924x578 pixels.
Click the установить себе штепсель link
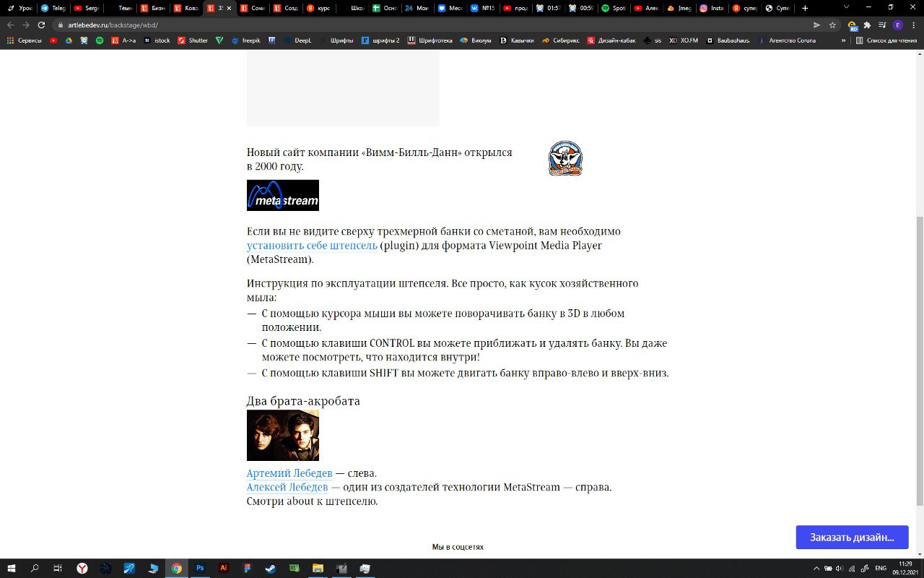tap(312, 246)
